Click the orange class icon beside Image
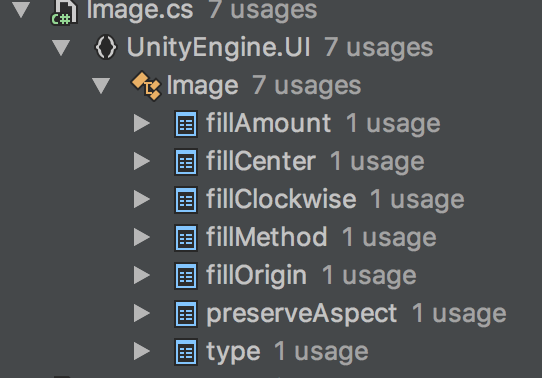This screenshot has width=542, height=378. 147,85
